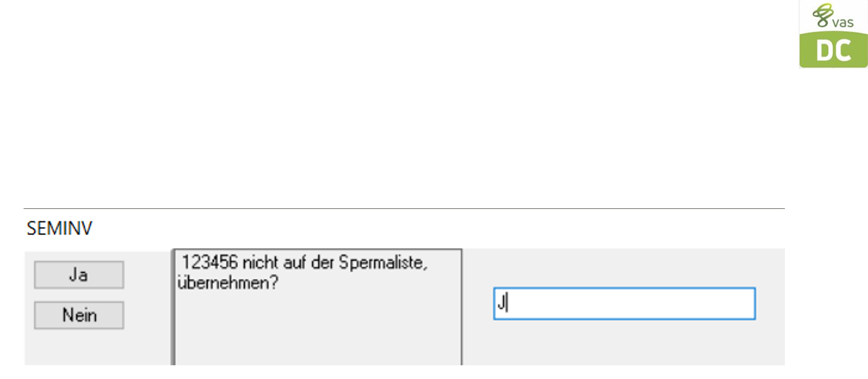This screenshot has width=868, height=379.
Task: Click the swirl emblem in the logo
Action: [x=822, y=15]
